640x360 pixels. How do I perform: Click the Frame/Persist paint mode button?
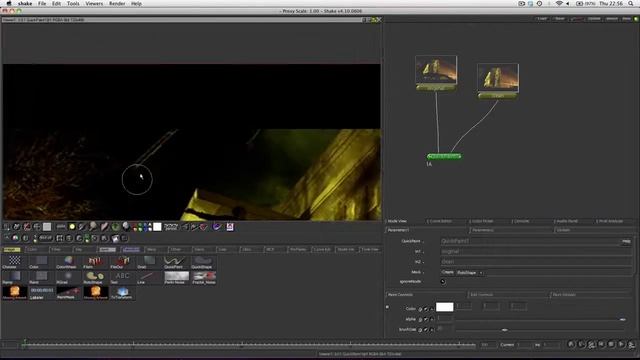pos(171,227)
